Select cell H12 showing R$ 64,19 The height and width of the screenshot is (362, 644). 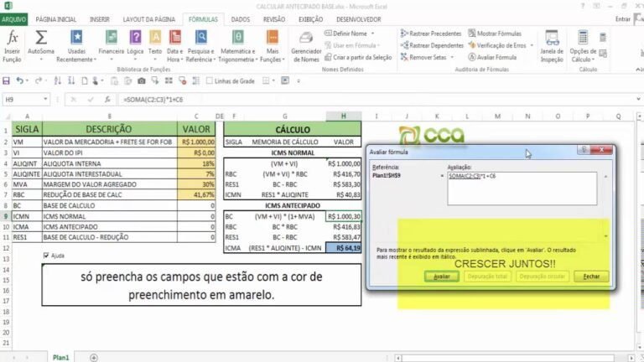(344, 247)
